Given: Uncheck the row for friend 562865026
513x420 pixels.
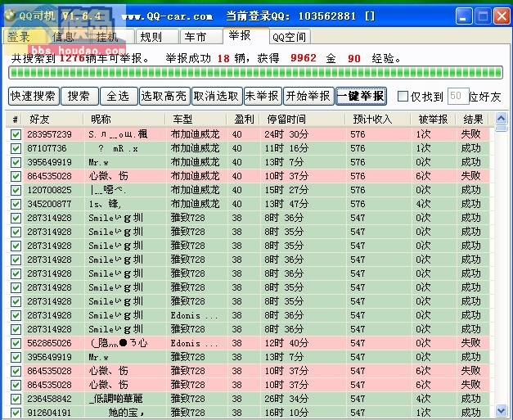Looking at the screenshot, I should (x=16, y=343).
